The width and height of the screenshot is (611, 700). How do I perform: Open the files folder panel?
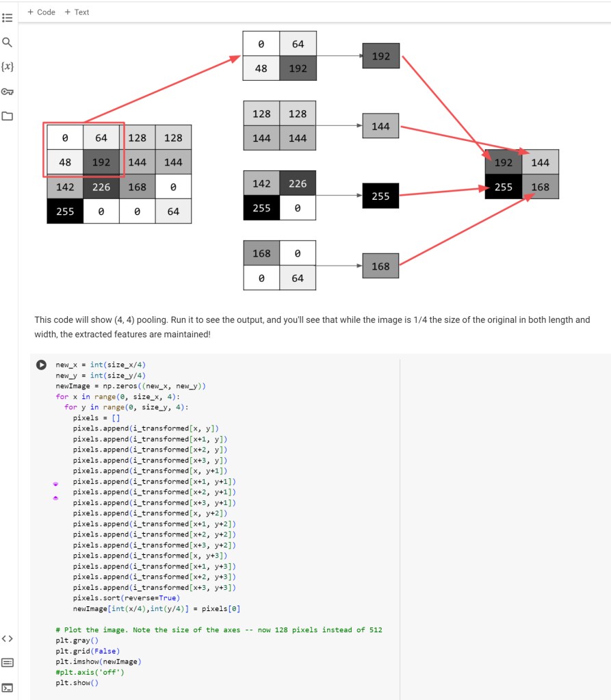tap(8, 116)
